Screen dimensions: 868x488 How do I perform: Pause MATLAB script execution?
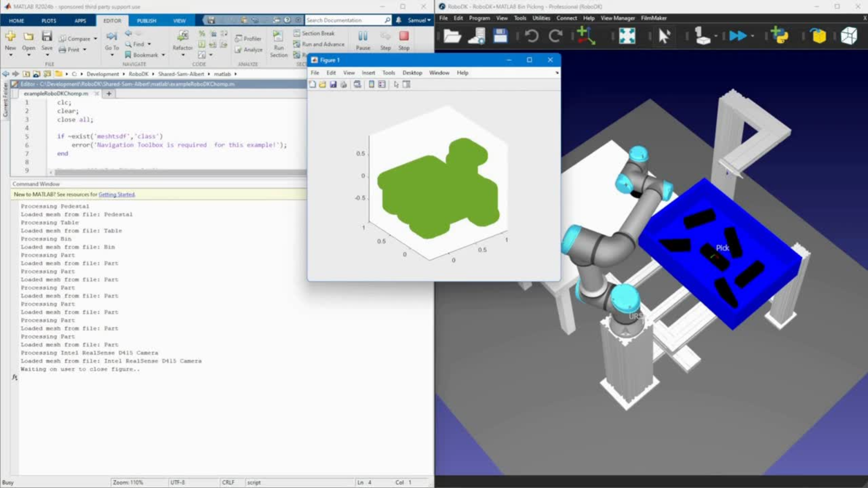(x=363, y=40)
